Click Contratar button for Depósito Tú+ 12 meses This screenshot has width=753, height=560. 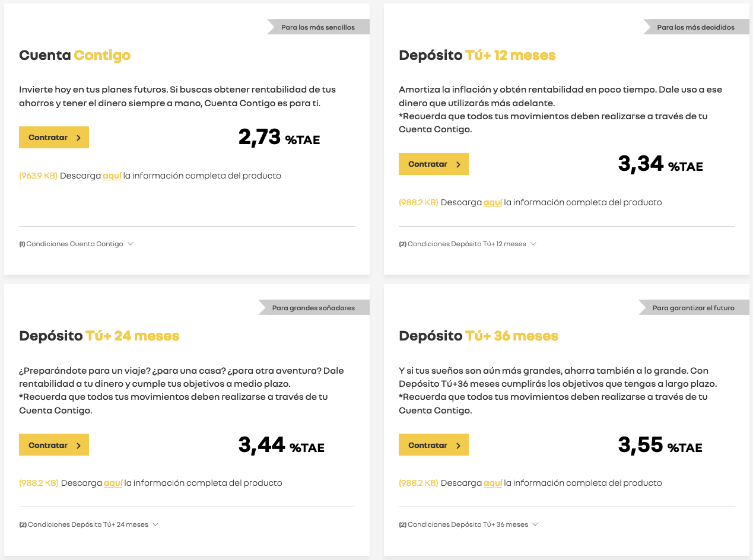pos(434,164)
